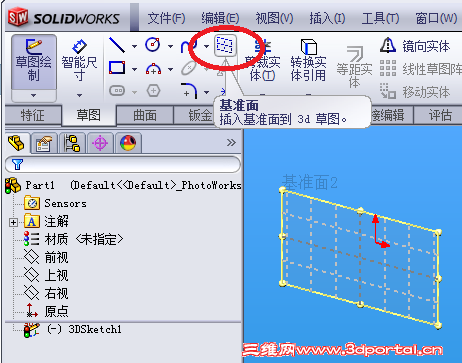This screenshot has width=462, height=363.
Task: Select 材质 <未指定> material item
Action: coord(73,239)
